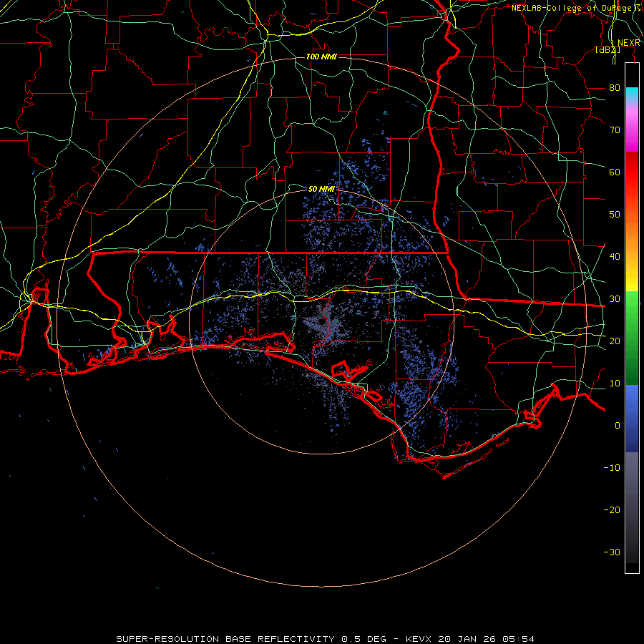The width and height of the screenshot is (644, 644).
Task: Click the blue band of the color bar
Action: [632, 418]
